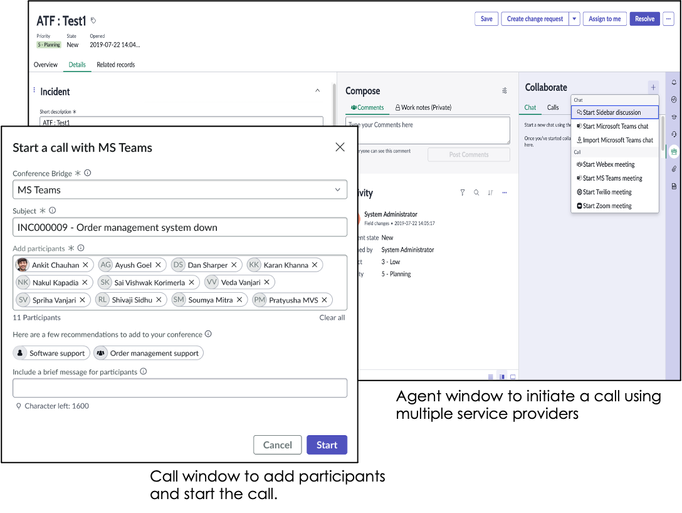The width and height of the screenshot is (682, 513).
Task: Remove Karan Khanna from participants
Action: [314, 265]
